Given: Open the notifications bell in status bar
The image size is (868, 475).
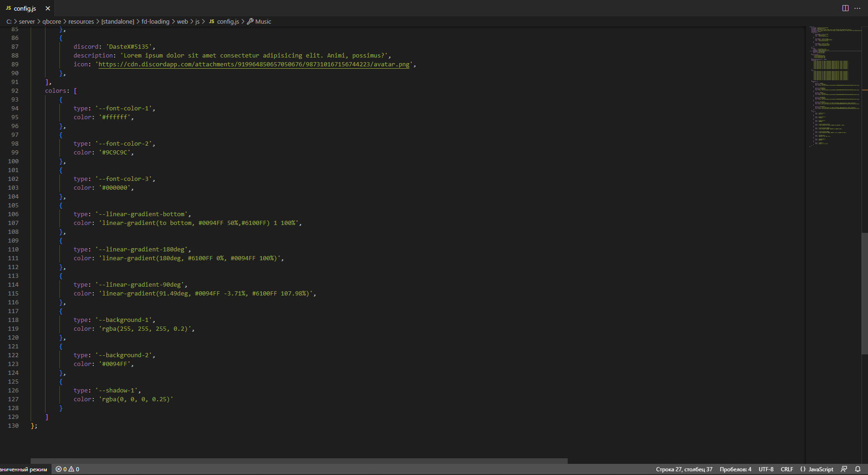Looking at the screenshot, I should point(858,469).
